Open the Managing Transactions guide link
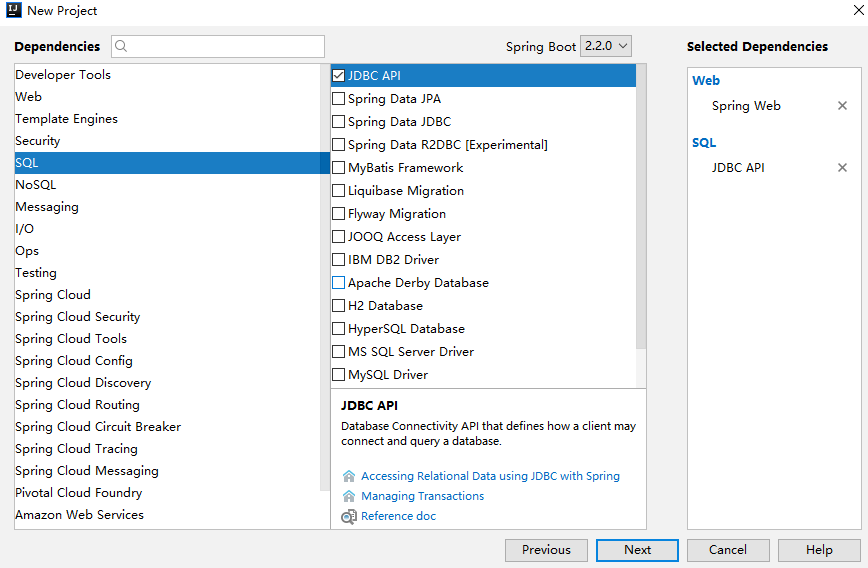 pos(422,496)
